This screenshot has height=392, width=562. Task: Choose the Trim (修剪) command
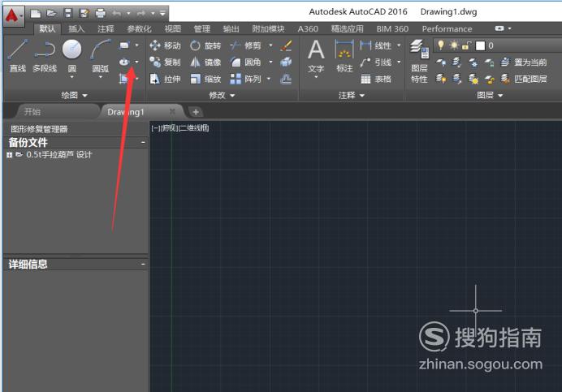245,45
